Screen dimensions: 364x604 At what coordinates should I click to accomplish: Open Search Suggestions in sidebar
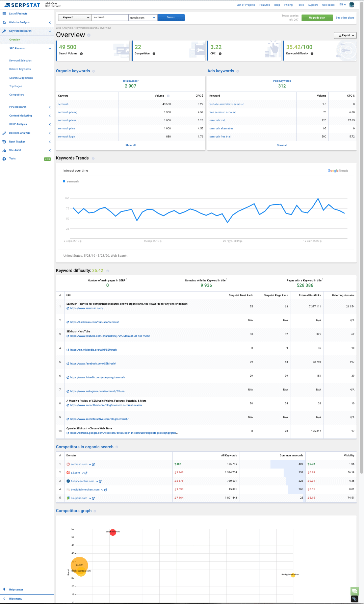click(21, 78)
